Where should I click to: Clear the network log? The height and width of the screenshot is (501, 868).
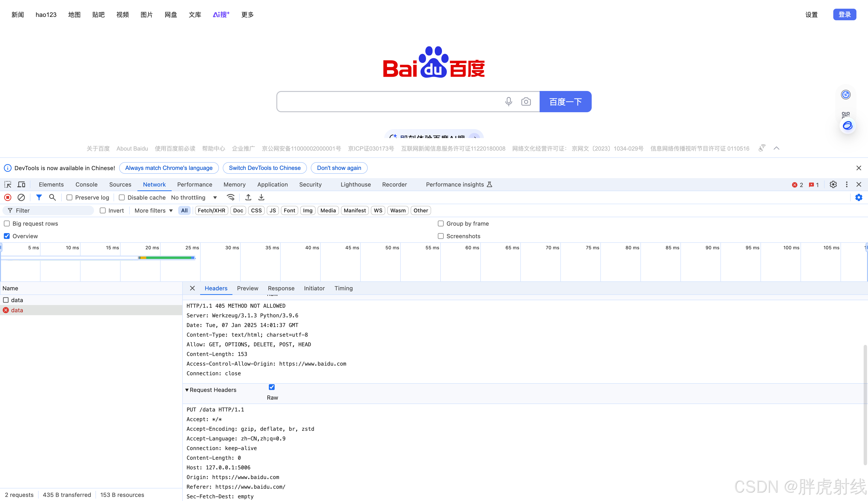[21, 197]
